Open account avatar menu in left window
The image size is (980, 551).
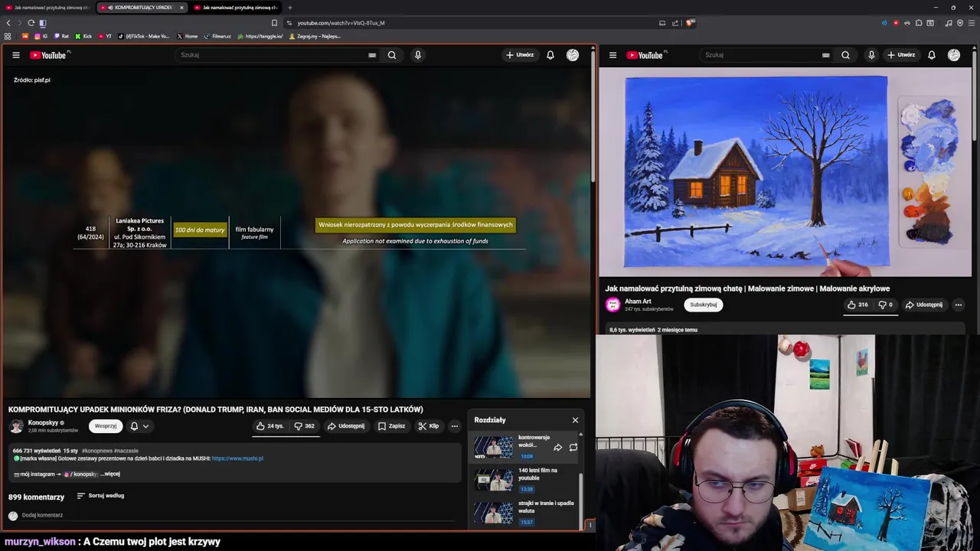(x=573, y=55)
